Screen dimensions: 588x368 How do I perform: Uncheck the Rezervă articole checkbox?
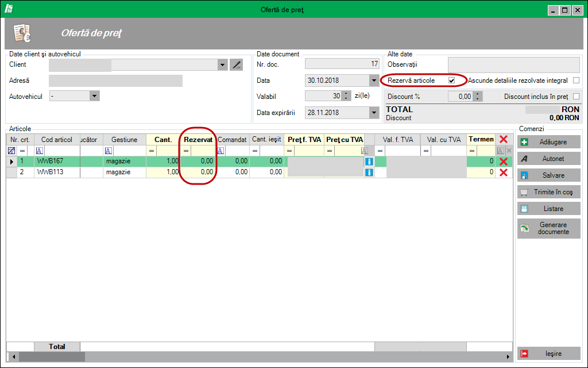click(x=451, y=80)
